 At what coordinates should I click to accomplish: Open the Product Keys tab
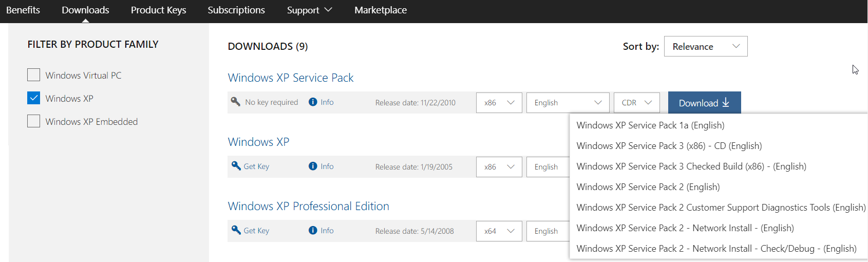coord(158,10)
